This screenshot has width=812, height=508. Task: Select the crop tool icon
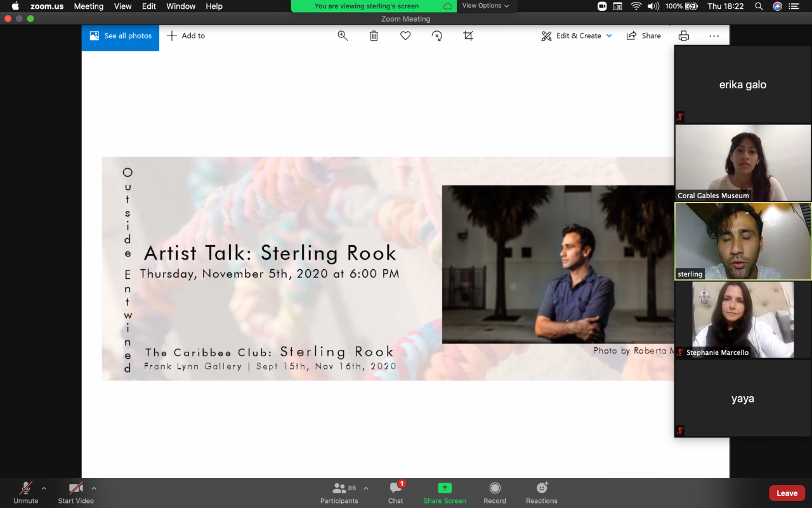pyautogui.click(x=468, y=36)
